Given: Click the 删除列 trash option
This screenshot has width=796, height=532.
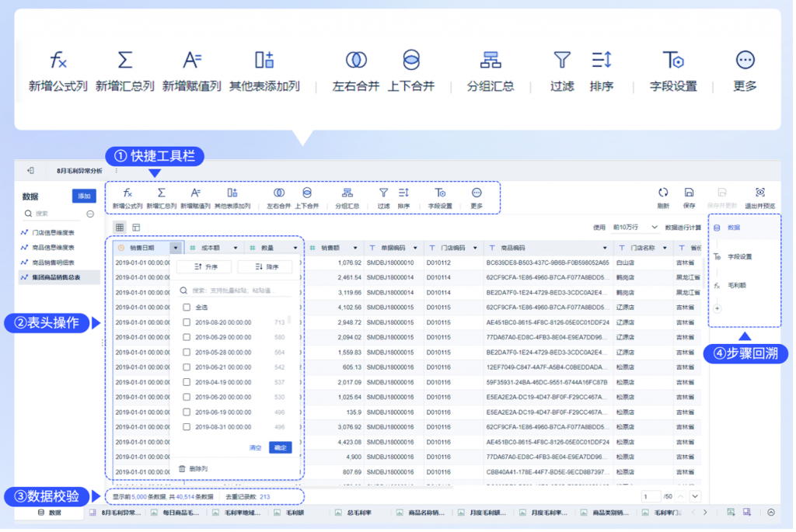Looking at the screenshot, I should click(x=194, y=470).
